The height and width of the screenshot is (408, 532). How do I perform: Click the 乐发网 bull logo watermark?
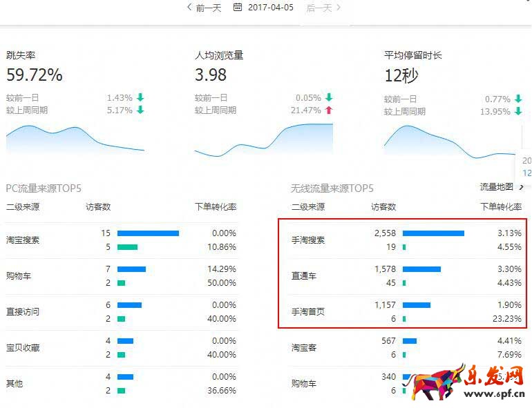coord(442,381)
